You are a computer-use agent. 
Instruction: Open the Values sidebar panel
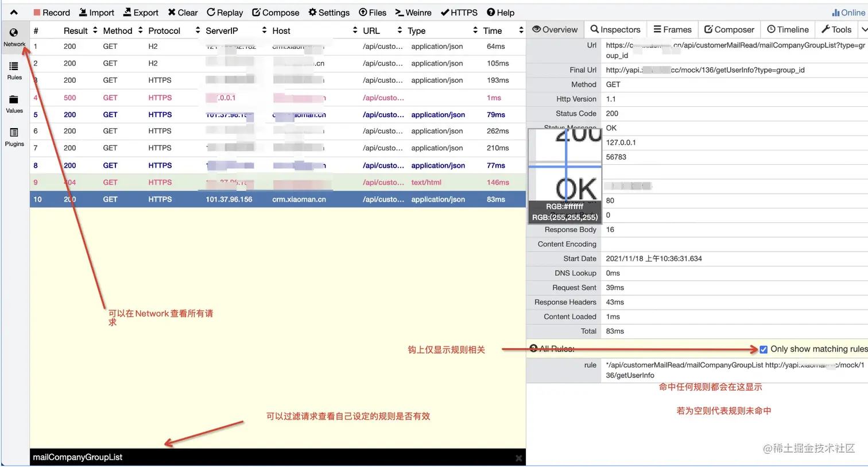14,104
